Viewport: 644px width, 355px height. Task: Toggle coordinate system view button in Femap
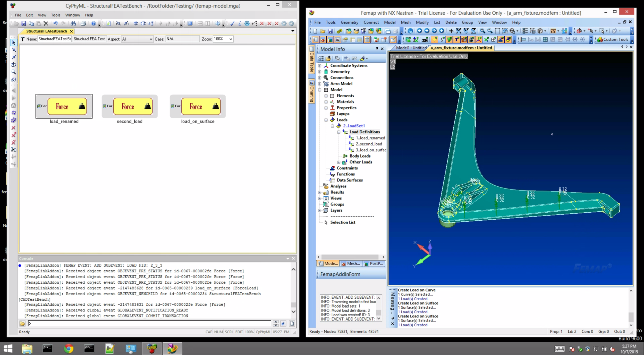pyautogui.click(x=479, y=39)
